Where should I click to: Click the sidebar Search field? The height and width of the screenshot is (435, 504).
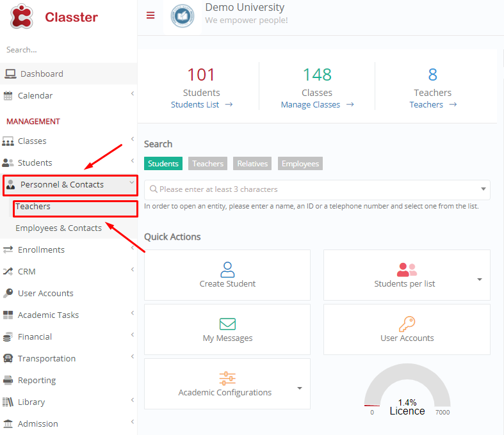pos(69,50)
